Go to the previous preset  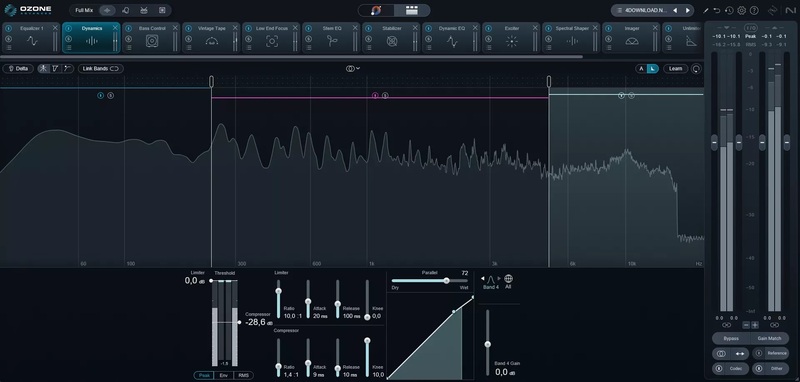[x=675, y=10]
